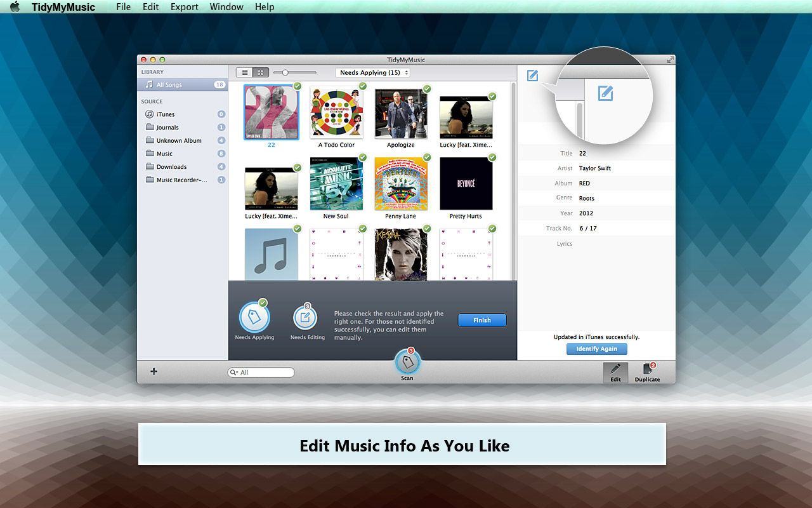Screen dimensions: 812x508
Task: Switch to list view
Action: [x=245, y=72]
